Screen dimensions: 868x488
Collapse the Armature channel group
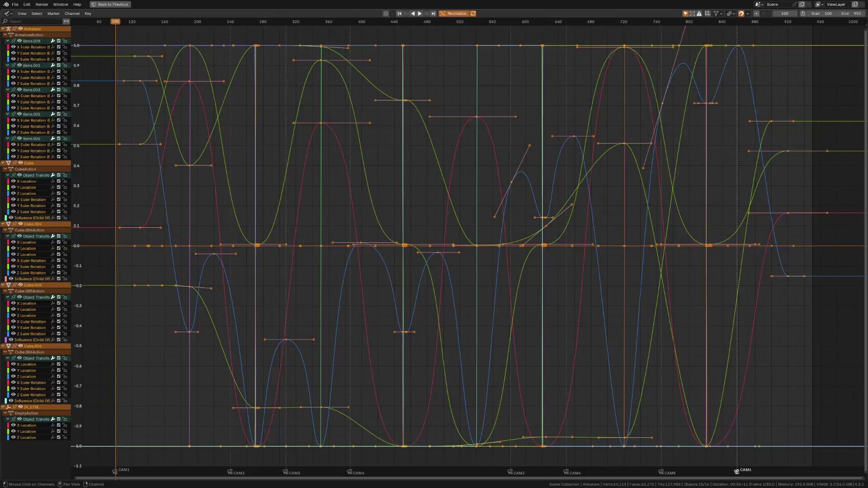[x=3, y=28]
